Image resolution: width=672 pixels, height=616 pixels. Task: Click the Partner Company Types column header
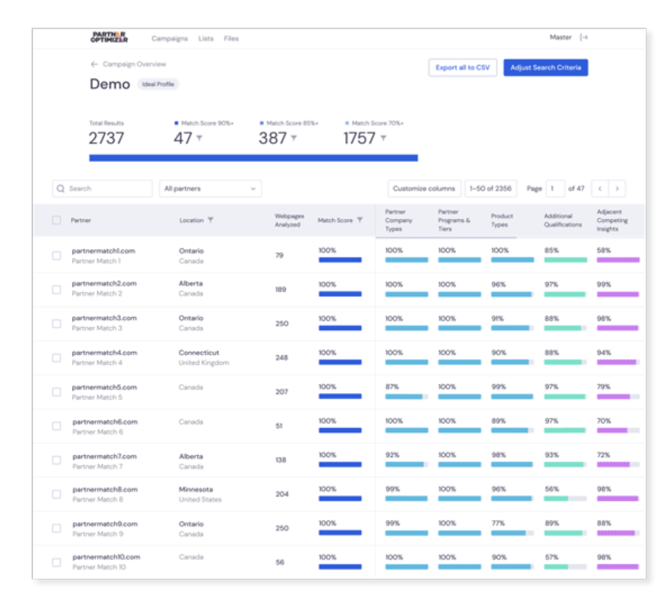tap(398, 220)
